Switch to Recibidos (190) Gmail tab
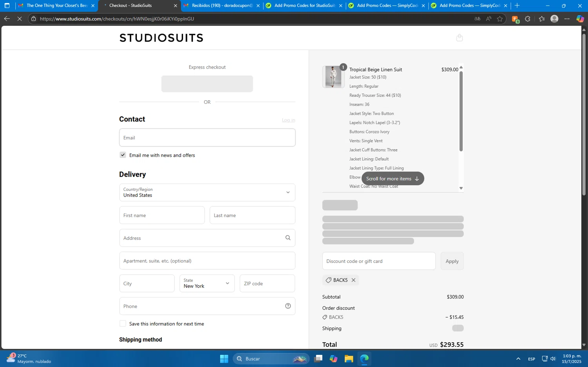 pos(222,5)
